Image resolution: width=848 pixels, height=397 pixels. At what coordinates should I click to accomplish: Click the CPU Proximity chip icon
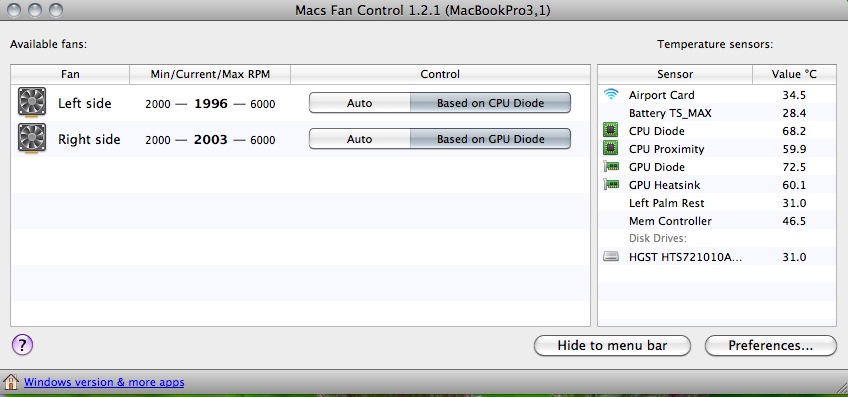(x=611, y=148)
